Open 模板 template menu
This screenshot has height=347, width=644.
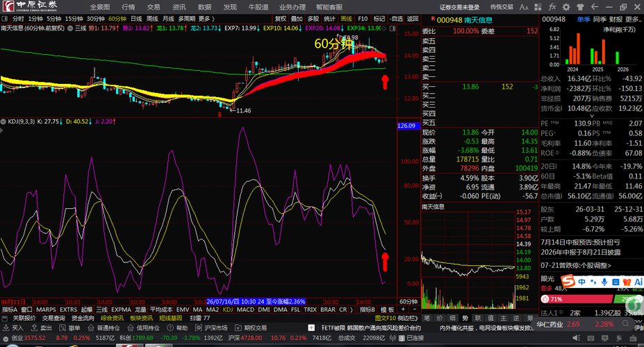pyautogui.click(x=388, y=310)
